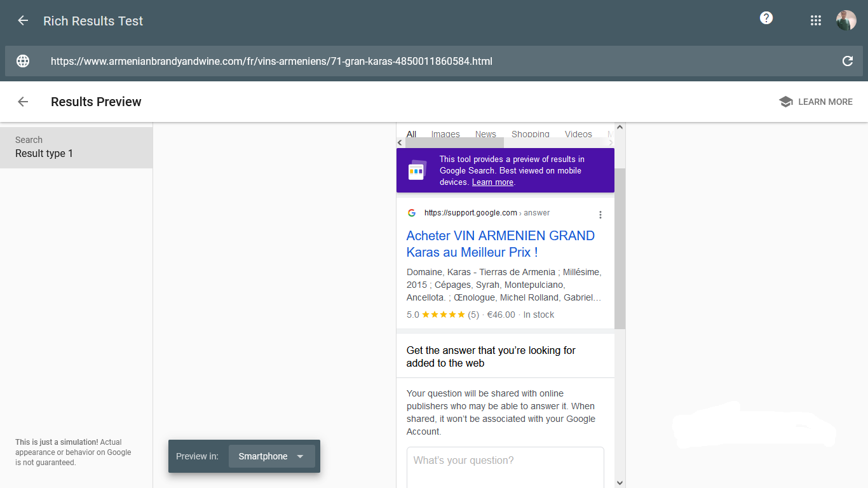The height and width of the screenshot is (488, 868).
Task: Switch to the Videos search tab
Action: coord(578,133)
